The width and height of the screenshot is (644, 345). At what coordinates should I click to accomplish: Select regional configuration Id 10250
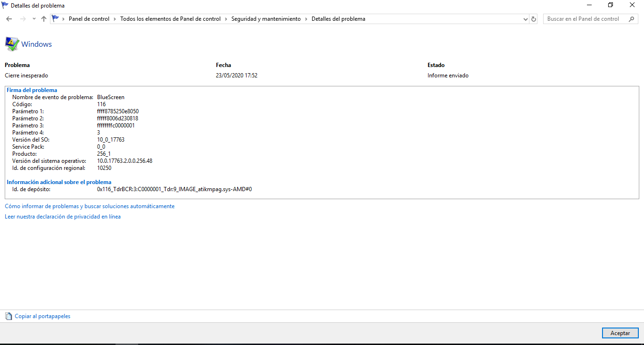tap(104, 168)
